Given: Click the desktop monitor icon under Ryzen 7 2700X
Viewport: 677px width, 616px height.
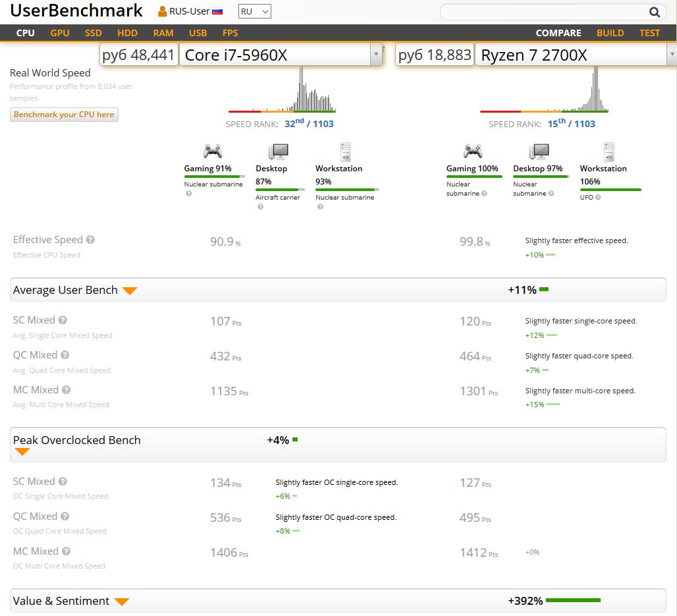Looking at the screenshot, I should pyautogui.click(x=541, y=152).
